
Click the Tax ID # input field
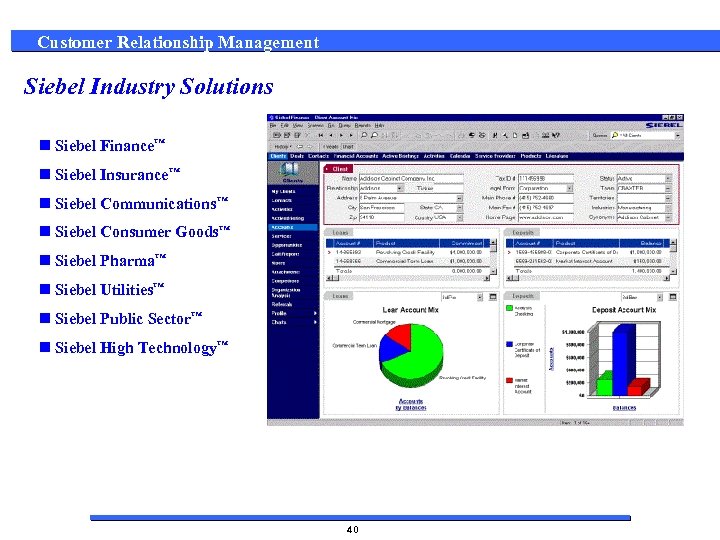546,179
